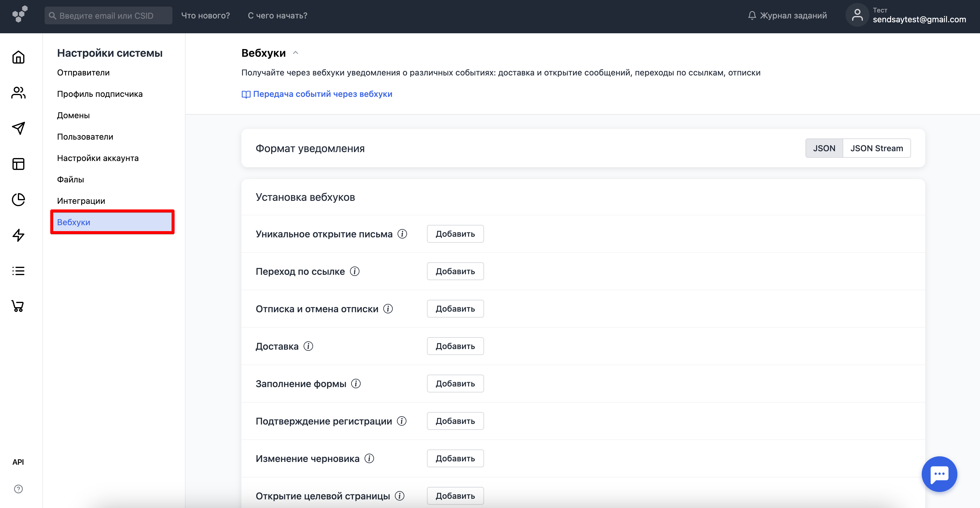Select the Subscribers (people) sidebar icon
The width and height of the screenshot is (980, 508).
click(x=18, y=92)
